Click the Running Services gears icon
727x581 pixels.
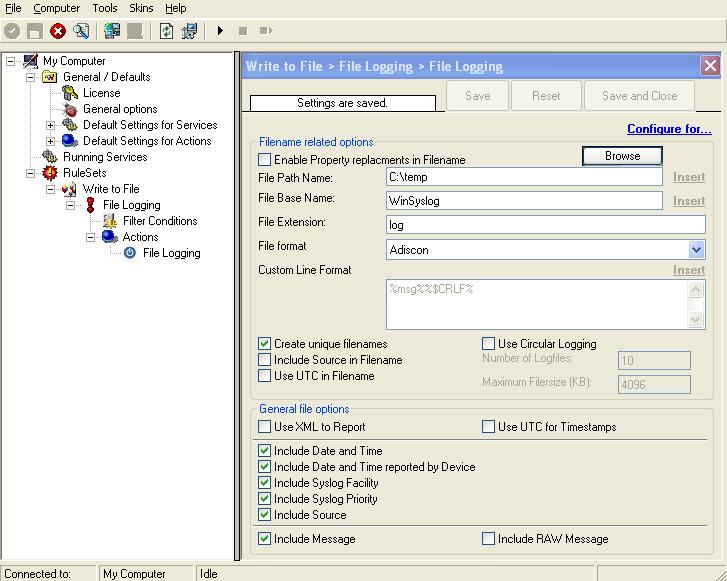tap(50, 157)
